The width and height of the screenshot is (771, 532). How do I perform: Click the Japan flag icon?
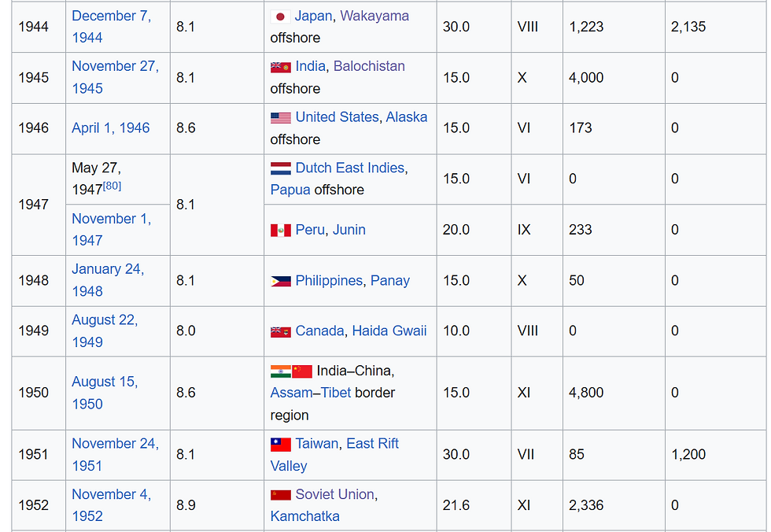pyautogui.click(x=280, y=17)
